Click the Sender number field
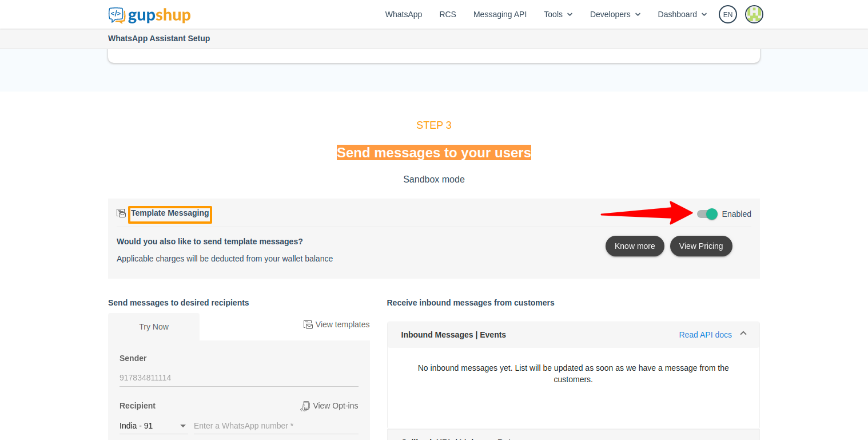 click(x=239, y=378)
